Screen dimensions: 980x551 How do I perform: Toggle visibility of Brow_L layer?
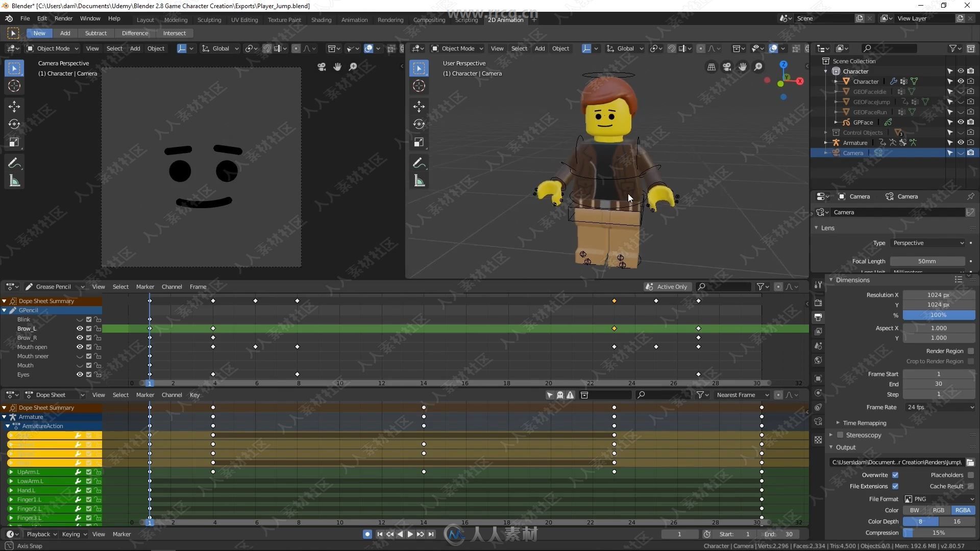coord(80,329)
